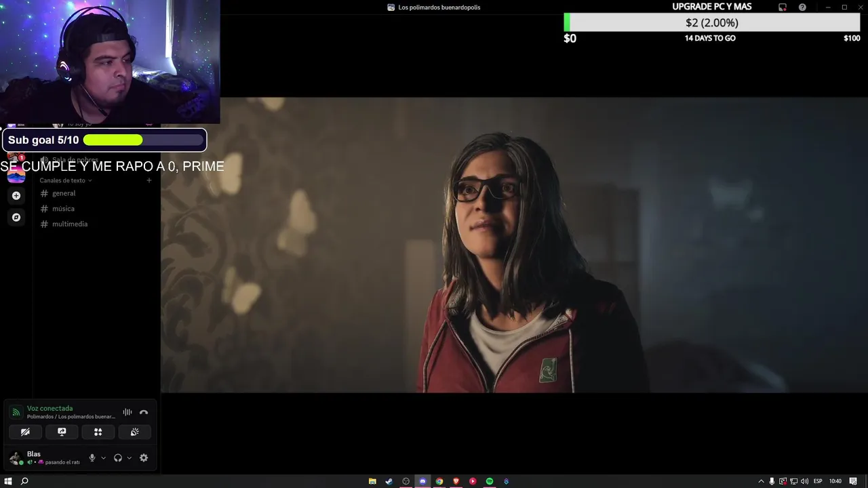Open Brave browser from the taskbar
This screenshot has width=868, height=488.
click(456, 481)
